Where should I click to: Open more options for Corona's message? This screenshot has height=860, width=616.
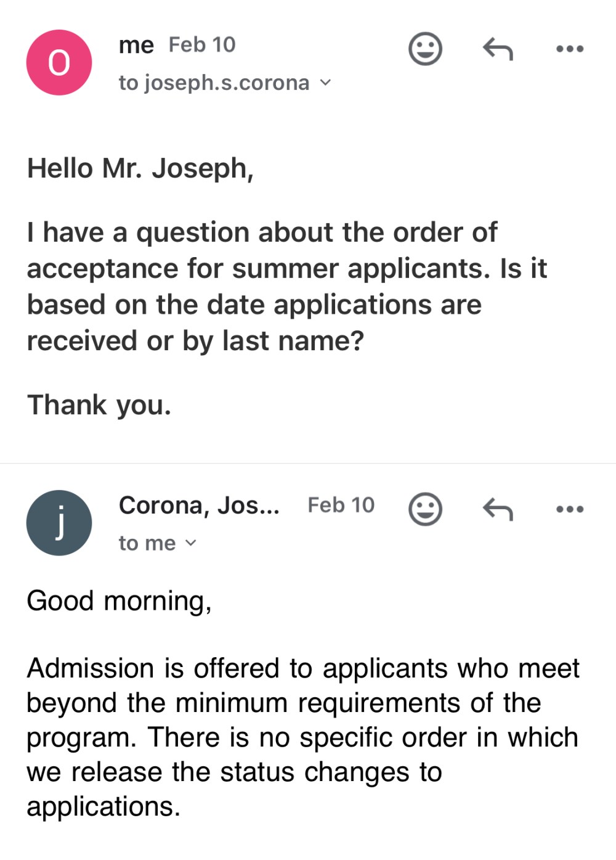(x=570, y=509)
